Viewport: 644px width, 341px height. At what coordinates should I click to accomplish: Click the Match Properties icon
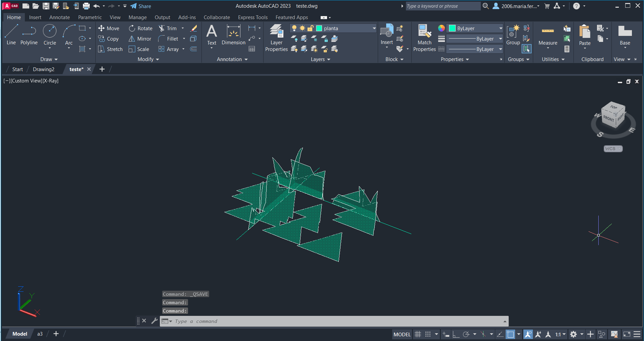pos(424,38)
